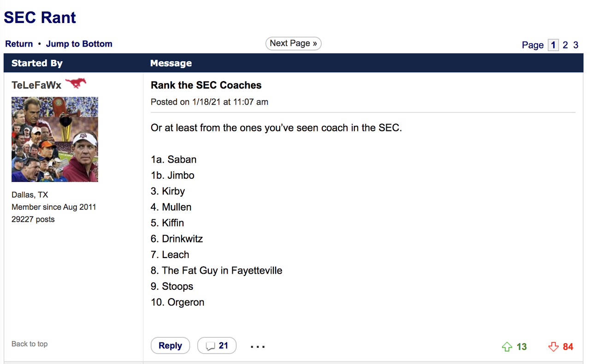Image resolution: width=590 pixels, height=364 pixels.
Task: Upvote the post with green arrow
Action: tap(507, 347)
